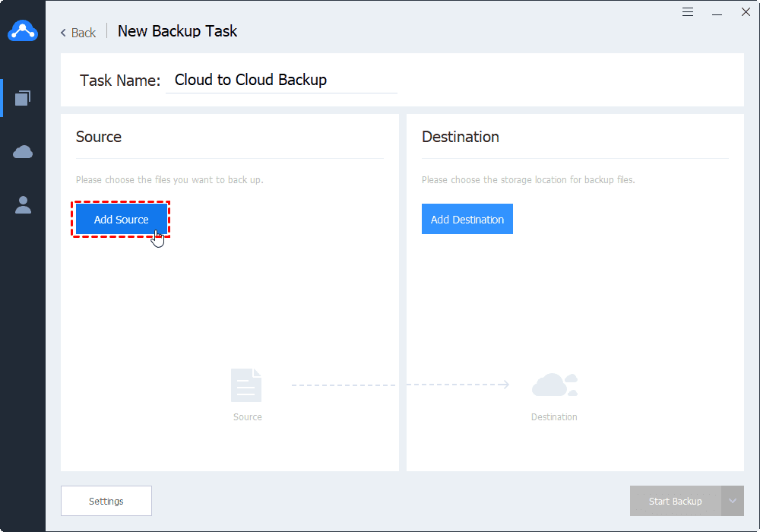Screen dimensions: 760x532
Task: Open the backup tasks sidebar icon
Action: (23, 97)
